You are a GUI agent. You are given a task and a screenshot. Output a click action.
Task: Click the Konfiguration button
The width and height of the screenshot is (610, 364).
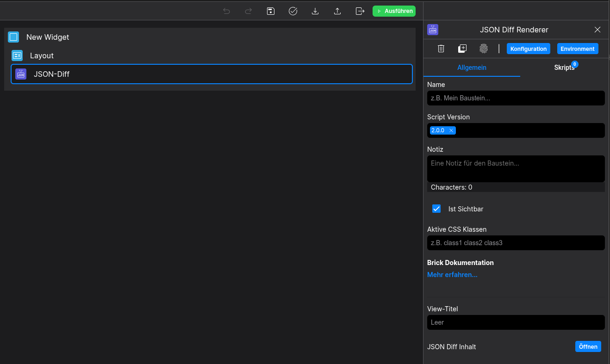click(x=529, y=49)
